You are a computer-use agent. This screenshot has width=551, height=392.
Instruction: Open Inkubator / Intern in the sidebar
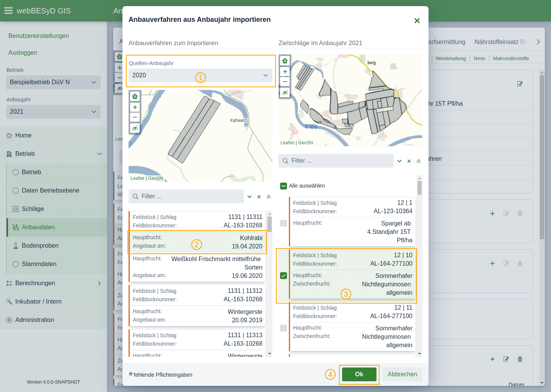tap(54, 302)
